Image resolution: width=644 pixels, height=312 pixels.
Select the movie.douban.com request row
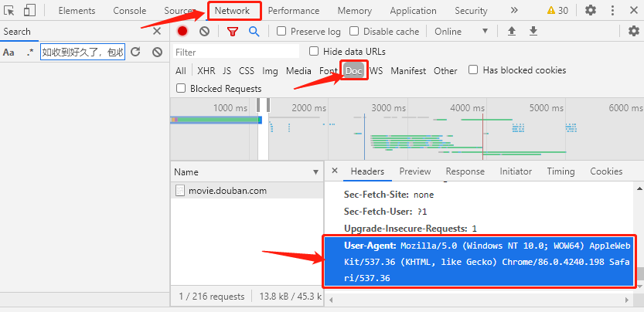point(247,191)
